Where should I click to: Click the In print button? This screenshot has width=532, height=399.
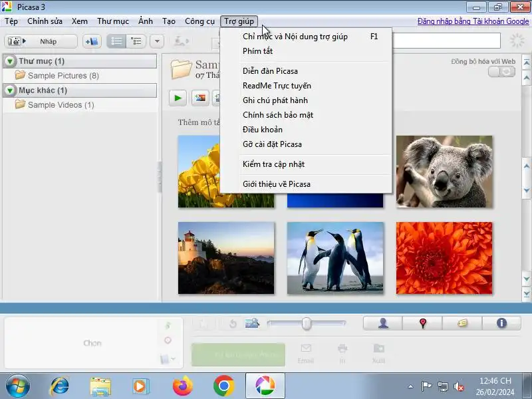[x=342, y=354]
